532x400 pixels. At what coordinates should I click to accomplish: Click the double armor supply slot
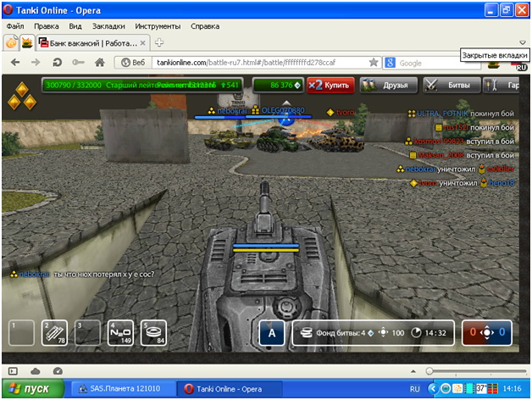tap(54, 332)
